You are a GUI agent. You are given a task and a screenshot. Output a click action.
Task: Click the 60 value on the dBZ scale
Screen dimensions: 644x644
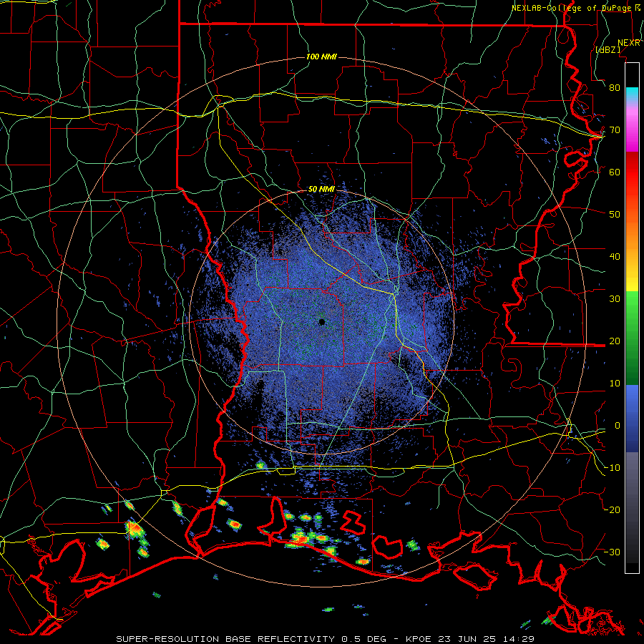click(615, 172)
